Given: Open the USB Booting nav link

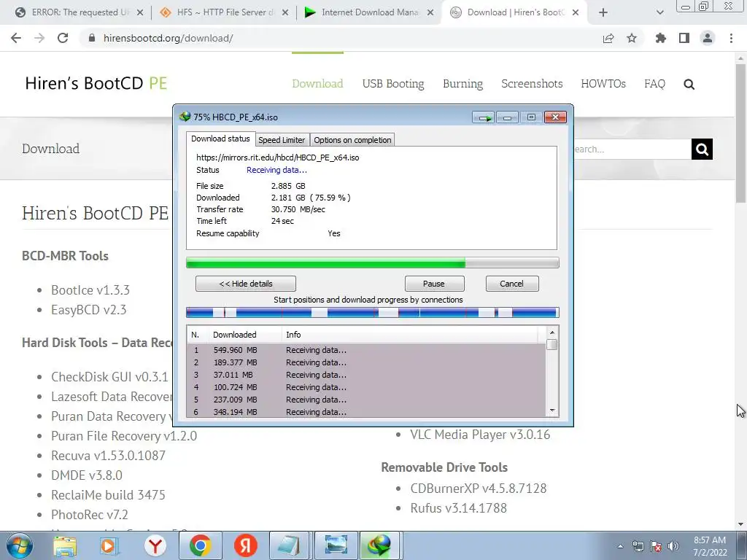Looking at the screenshot, I should click(393, 84).
